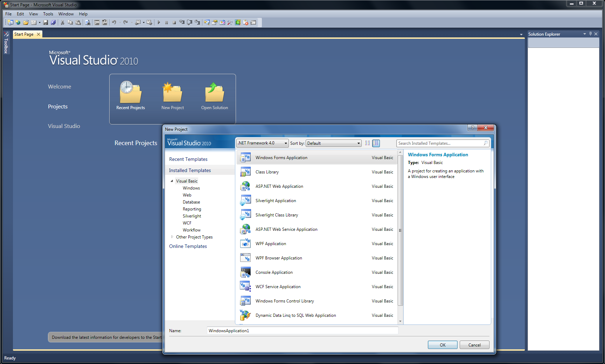Image resolution: width=605 pixels, height=364 pixels.
Task: Select WPF Application template
Action: coord(317,244)
